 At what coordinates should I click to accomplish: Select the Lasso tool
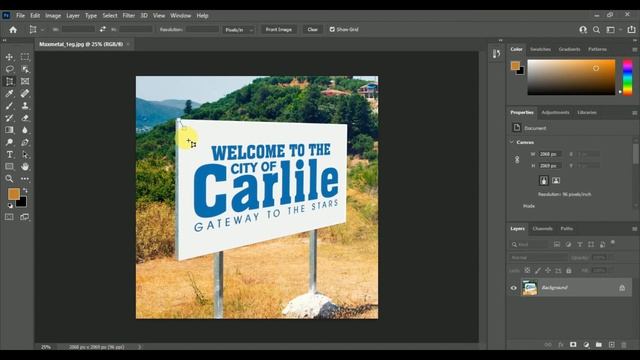click(9, 69)
